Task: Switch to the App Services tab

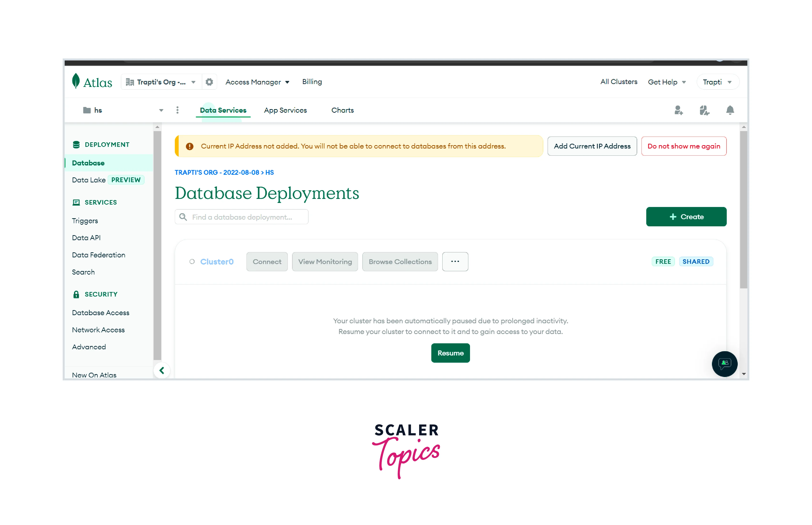Action: tap(285, 110)
